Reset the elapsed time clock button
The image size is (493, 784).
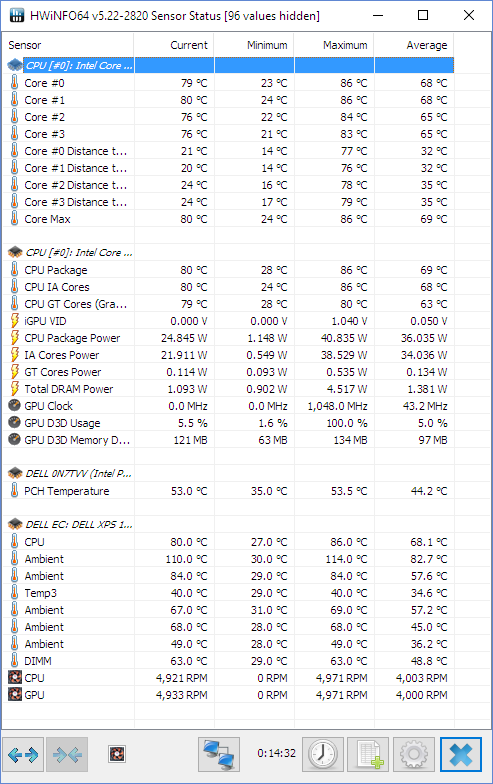coord(323,754)
